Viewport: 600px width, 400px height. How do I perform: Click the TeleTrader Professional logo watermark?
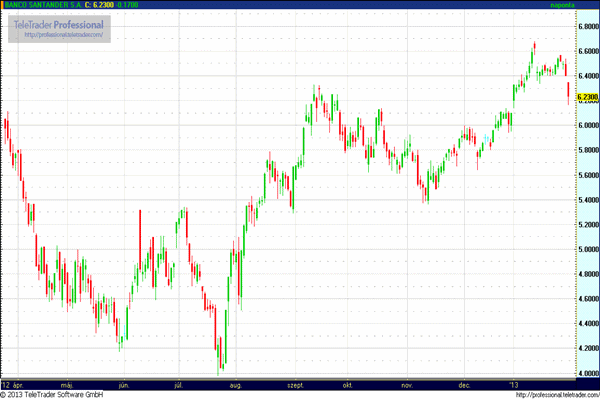pyautogui.click(x=60, y=24)
